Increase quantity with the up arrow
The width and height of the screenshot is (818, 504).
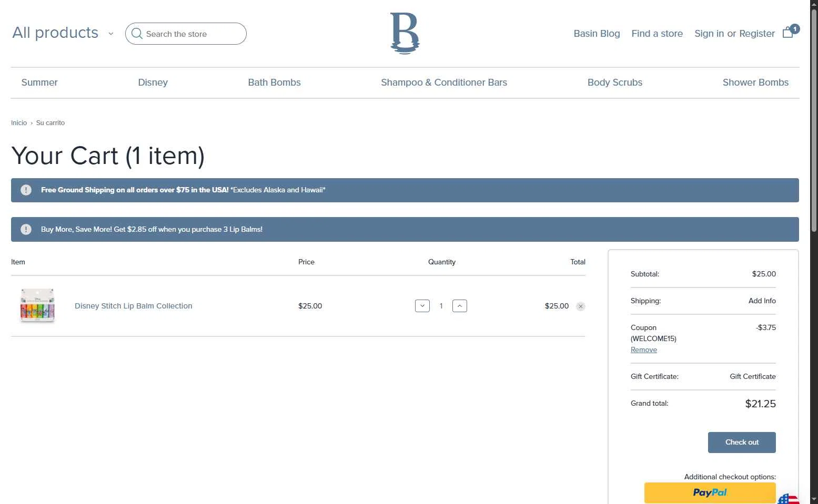click(x=460, y=306)
